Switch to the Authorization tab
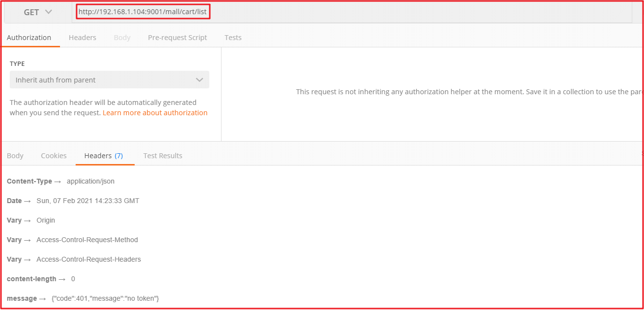The image size is (644, 310). (29, 38)
